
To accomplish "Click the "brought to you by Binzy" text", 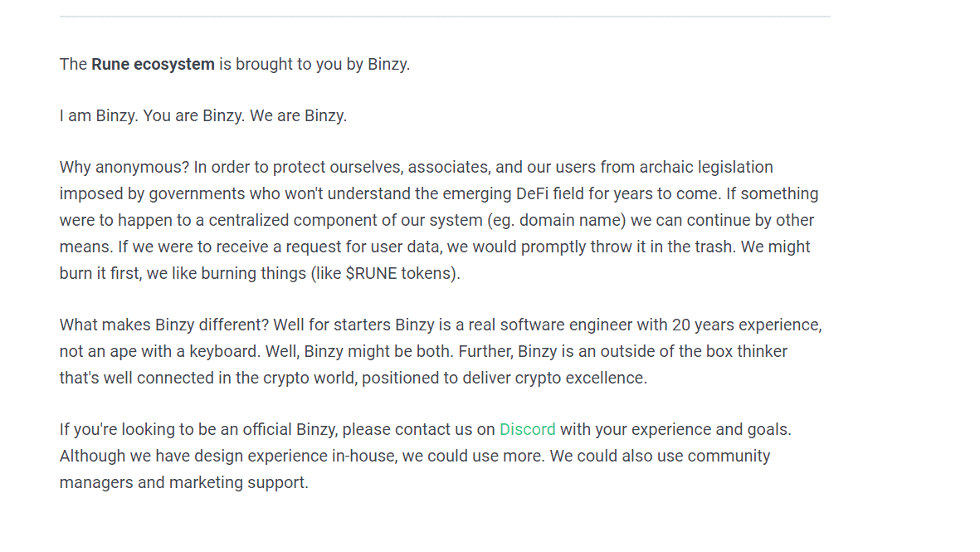I will (323, 65).
